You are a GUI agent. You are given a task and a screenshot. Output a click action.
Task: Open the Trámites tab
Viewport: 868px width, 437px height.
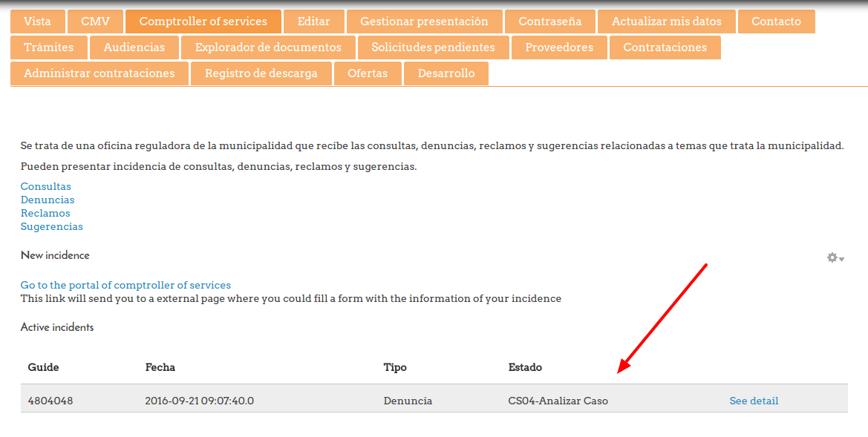[49, 47]
